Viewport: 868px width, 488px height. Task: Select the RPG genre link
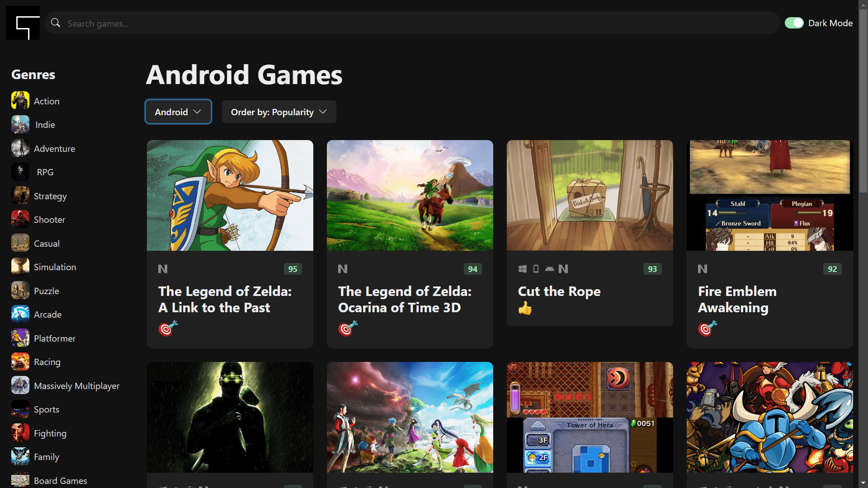click(45, 172)
